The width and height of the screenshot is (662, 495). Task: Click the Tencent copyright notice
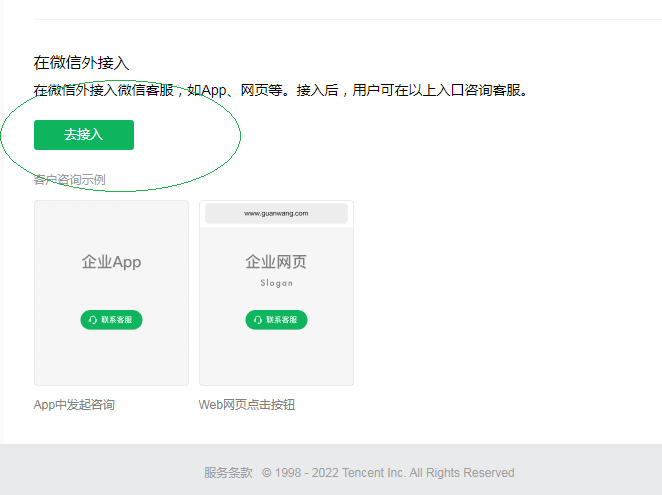(x=388, y=473)
